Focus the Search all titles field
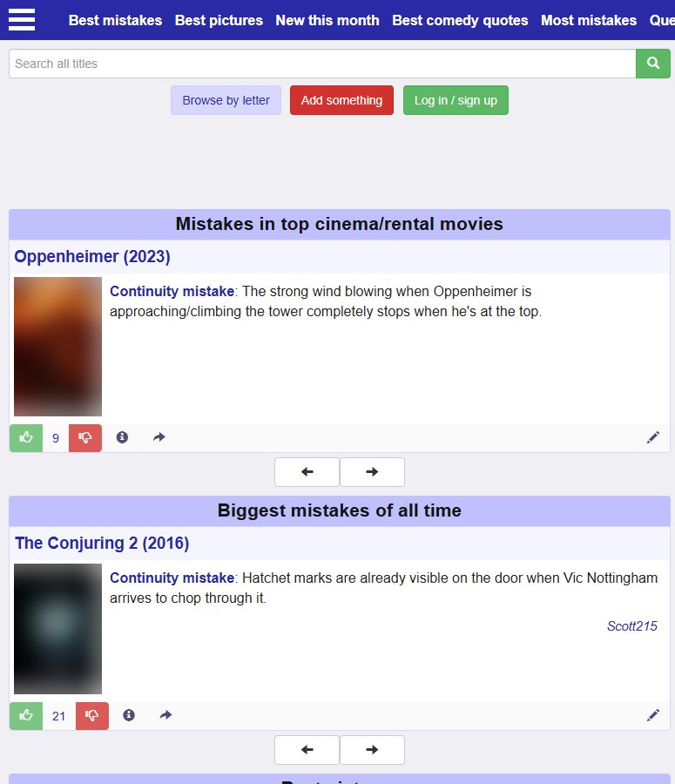Image resolution: width=675 pixels, height=784 pixels. pyautogui.click(x=322, y=64)
